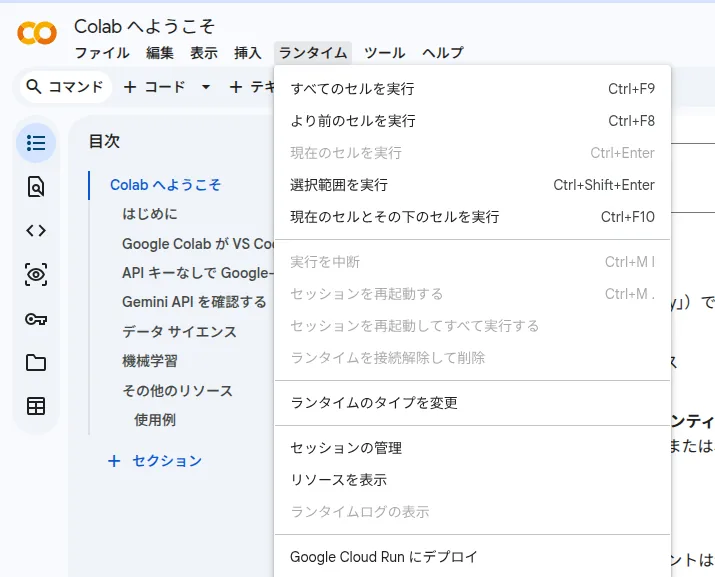Click the Ctrl+F8 shortcut label
This screenshot has width=715, height=577.
[632, 121]
